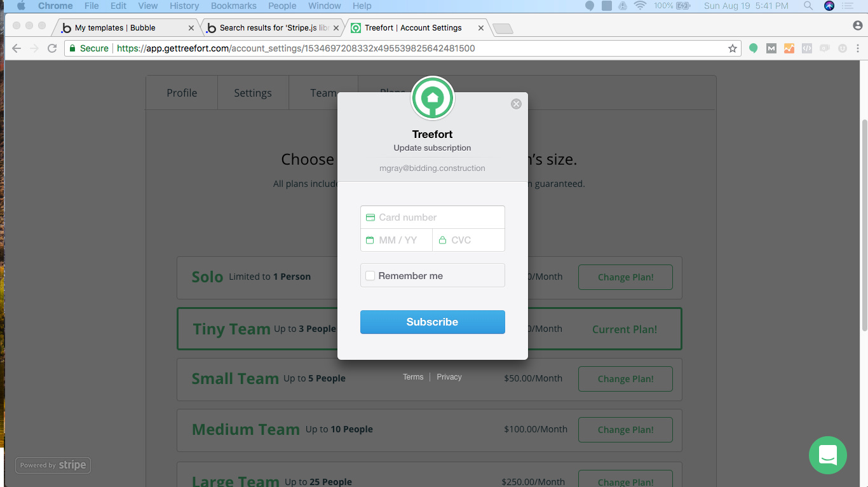Open the code brackets extension icon
The width and height of the screenshot is (868, 487).
(807, 48)
